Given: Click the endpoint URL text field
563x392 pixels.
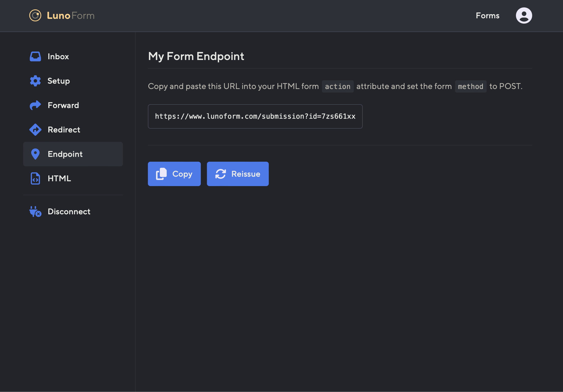Looking at the screenshot, I should pyautogui.click(x=255, y=116).
